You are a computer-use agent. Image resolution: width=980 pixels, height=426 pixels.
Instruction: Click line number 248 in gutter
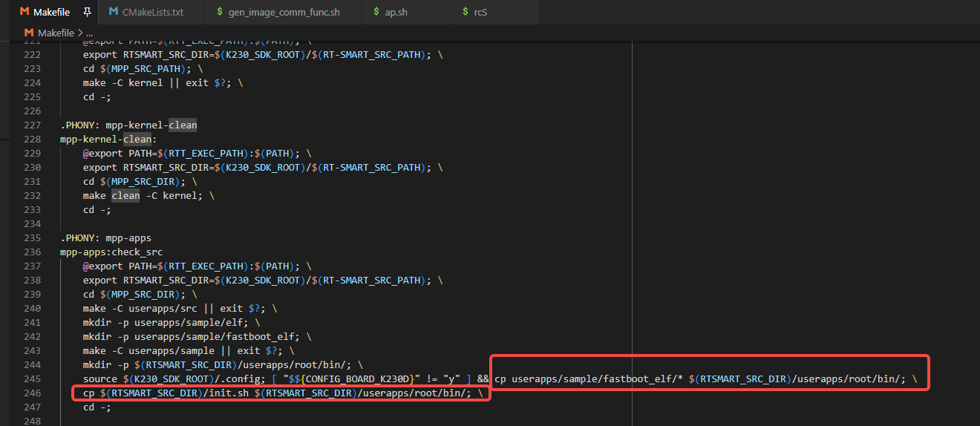point(33,421)
